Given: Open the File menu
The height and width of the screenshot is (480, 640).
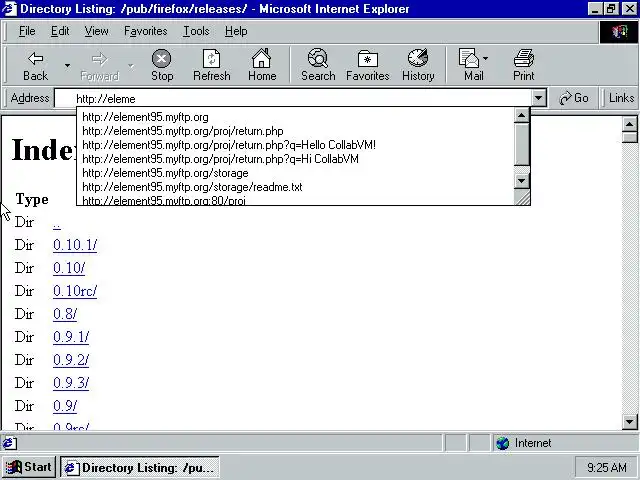Looking at the screenshot, I should pos(27,31).
